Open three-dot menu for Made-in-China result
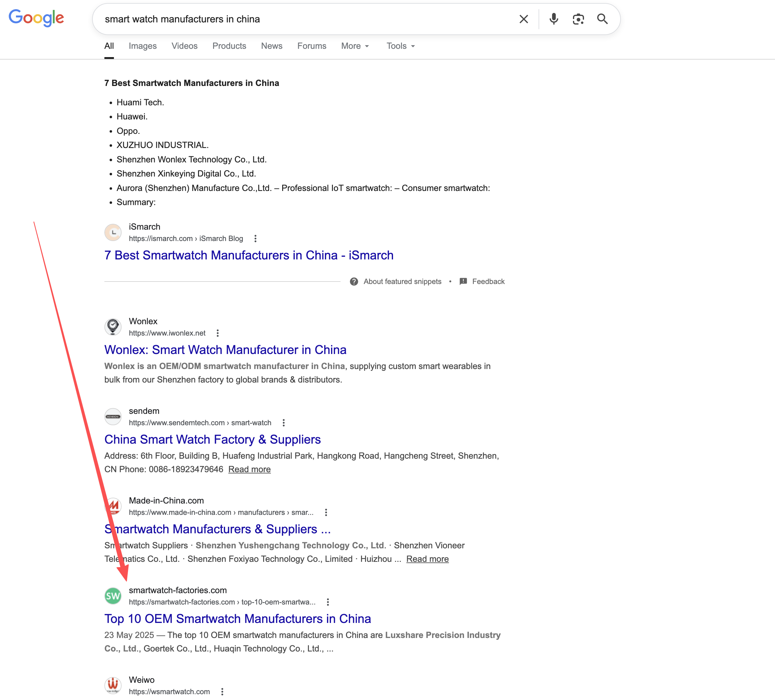 [326, 512]
